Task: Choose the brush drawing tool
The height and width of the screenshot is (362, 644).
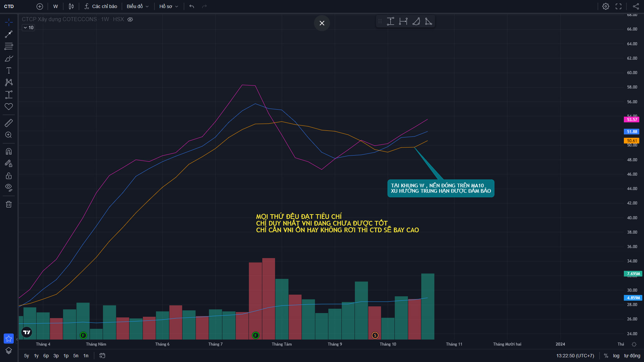Action: tap(9, 59)
